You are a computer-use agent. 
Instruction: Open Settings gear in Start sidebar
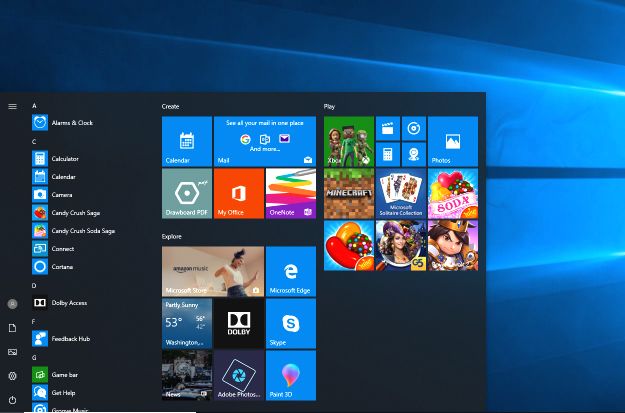(12, 376)
